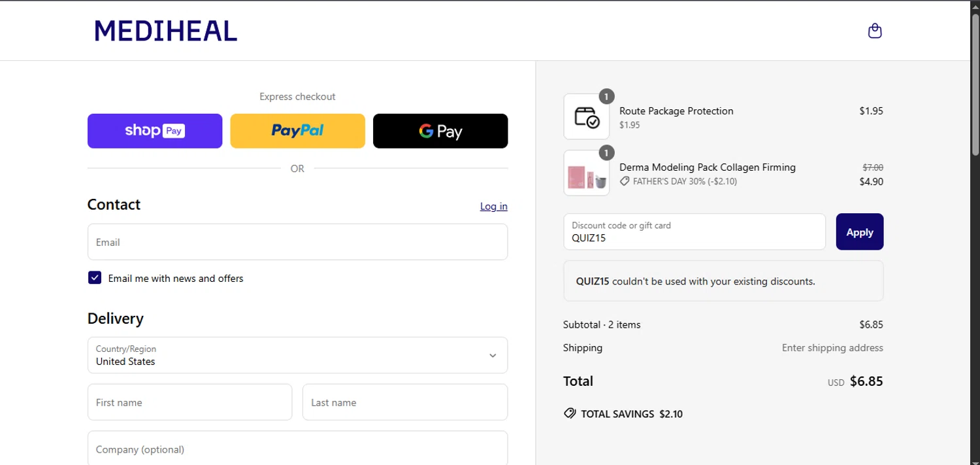This screenshot has width=980, height=465.
Task: Click the Subtotal · 2 items label
Action: click(602, 324)
